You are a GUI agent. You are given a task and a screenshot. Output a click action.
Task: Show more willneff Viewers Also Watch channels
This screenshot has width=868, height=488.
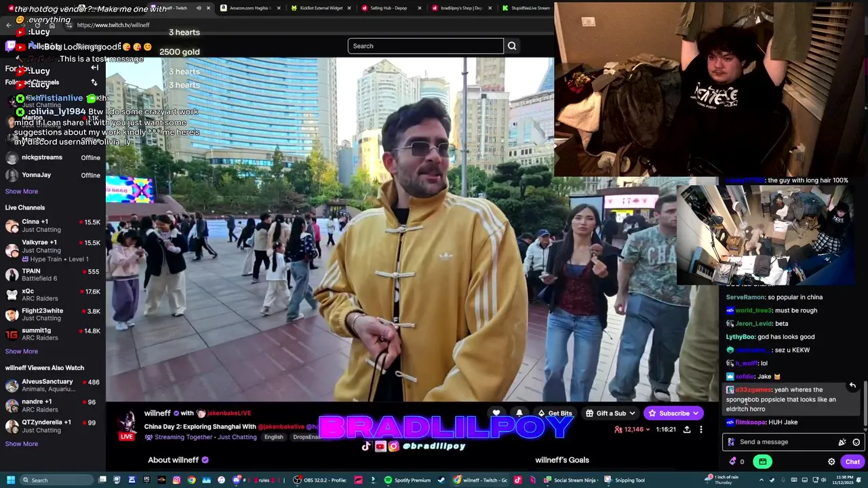click(22, 444)
